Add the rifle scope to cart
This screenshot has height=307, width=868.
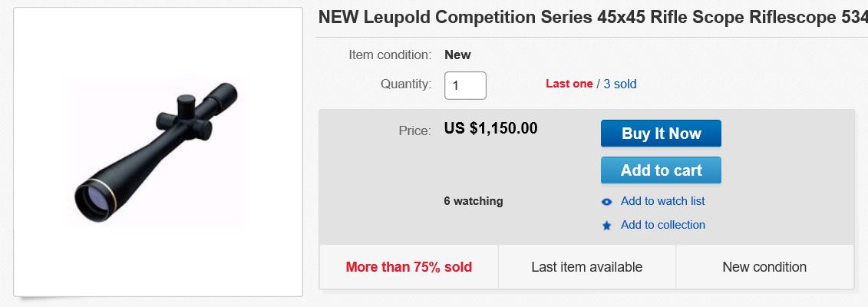(x=661, y=170)
